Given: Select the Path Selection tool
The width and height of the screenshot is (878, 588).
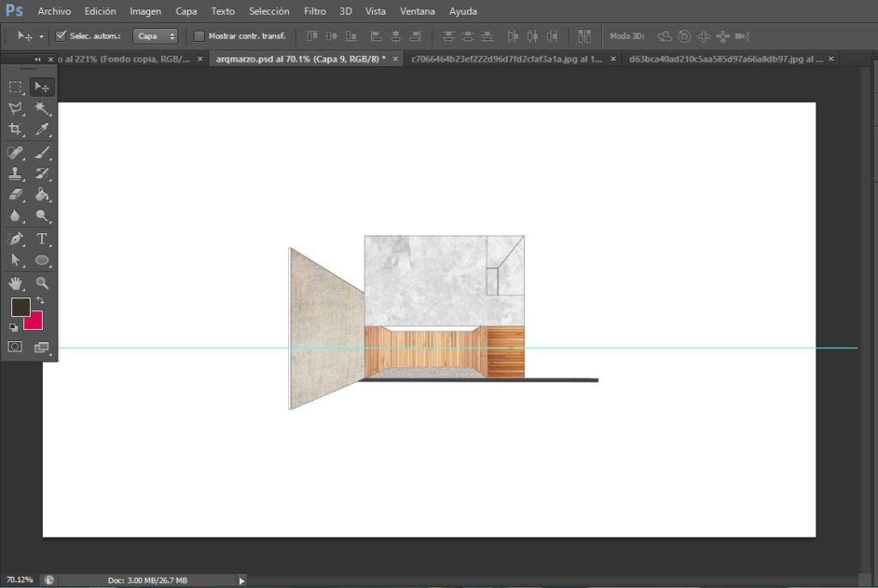Looking at the screenshot, I should point(15,261).
